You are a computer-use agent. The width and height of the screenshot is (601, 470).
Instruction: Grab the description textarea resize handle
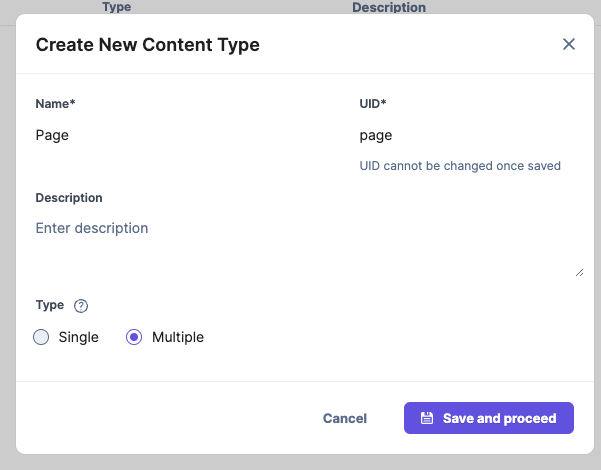579,271
